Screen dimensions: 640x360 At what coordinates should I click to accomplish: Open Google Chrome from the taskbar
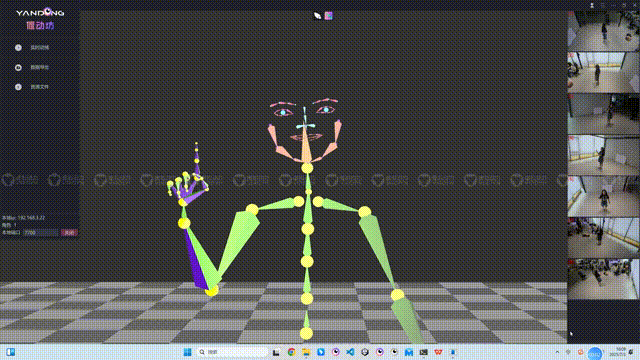[x=291, y=352]
